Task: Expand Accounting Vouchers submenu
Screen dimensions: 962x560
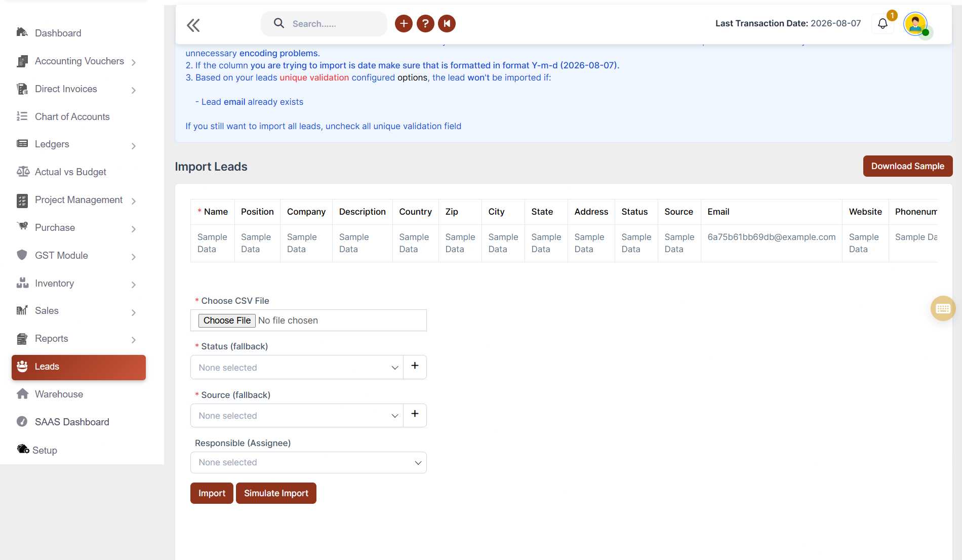Action: tap(134, 62)
